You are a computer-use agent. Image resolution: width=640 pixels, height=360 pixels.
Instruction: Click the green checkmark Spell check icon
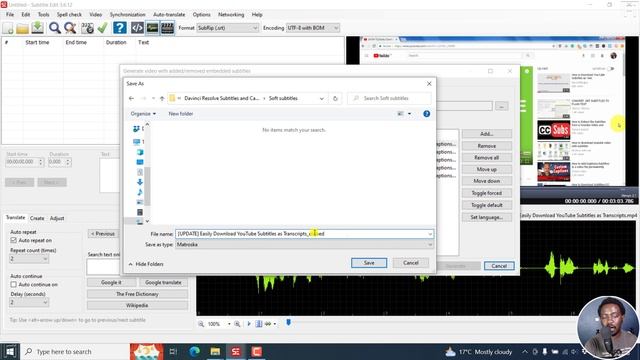coord(102,28)
